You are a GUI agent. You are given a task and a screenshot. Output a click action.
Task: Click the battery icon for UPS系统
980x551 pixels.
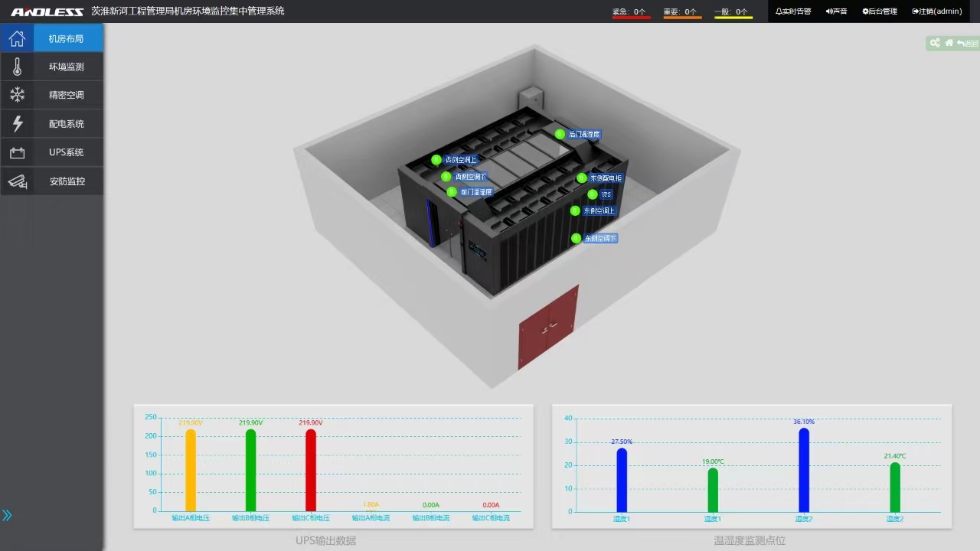pyautogui.click(x=17, y=152)
